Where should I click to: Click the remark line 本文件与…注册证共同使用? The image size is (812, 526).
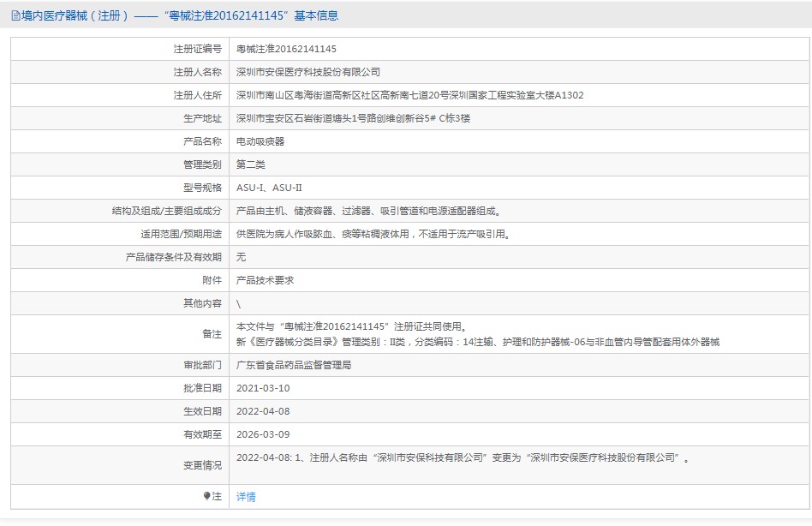[352, 326]
